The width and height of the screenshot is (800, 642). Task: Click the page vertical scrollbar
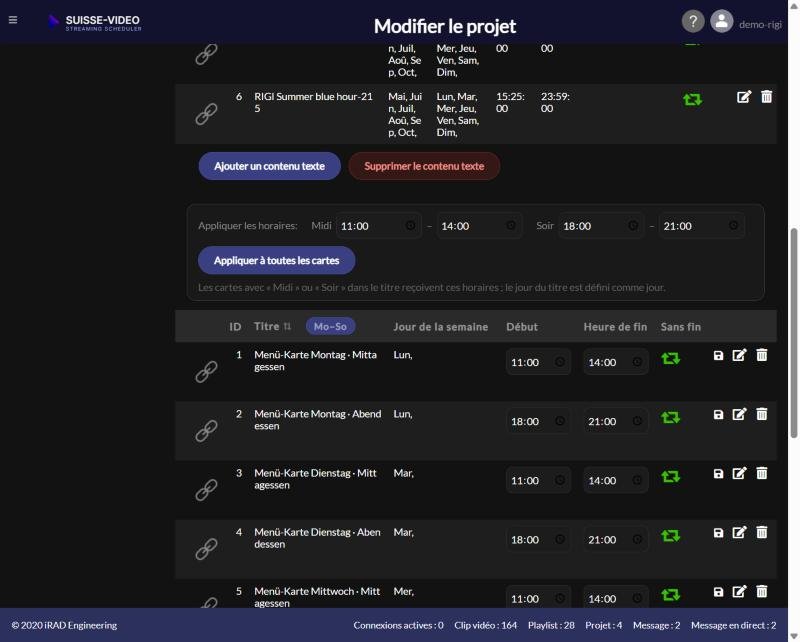793,333
